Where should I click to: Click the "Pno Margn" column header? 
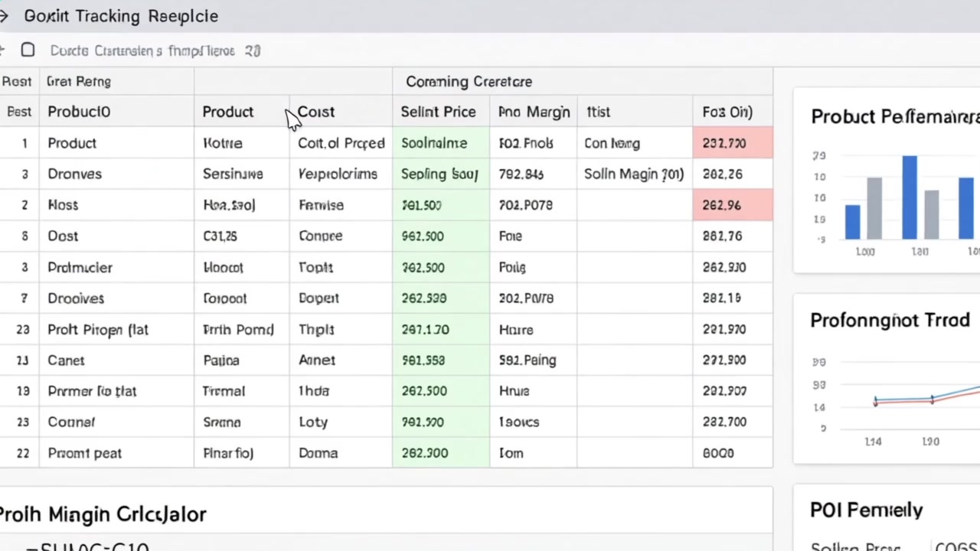[x=534, y=112]
